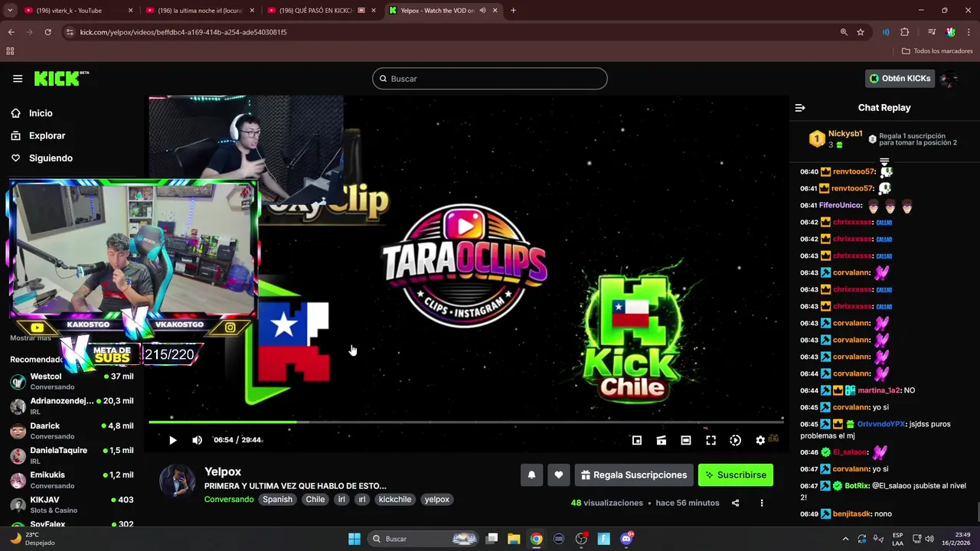
Task: Open Windows Start menu
Action: 354,539
